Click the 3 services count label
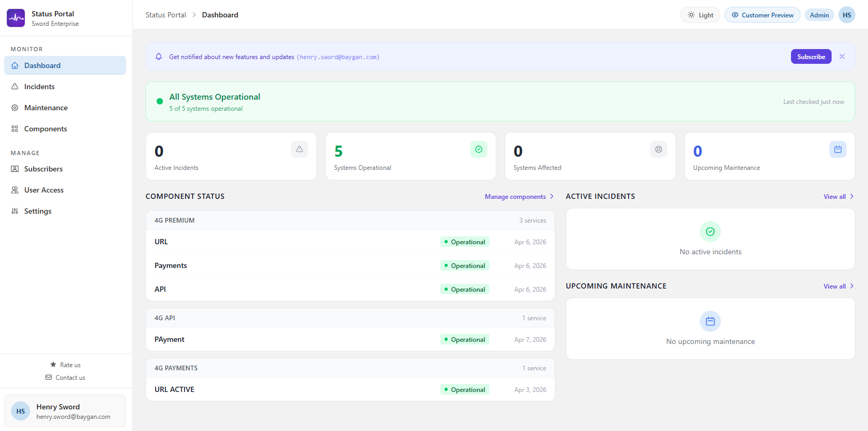Viewport: 868px width, 431px height. coord(533,221)
